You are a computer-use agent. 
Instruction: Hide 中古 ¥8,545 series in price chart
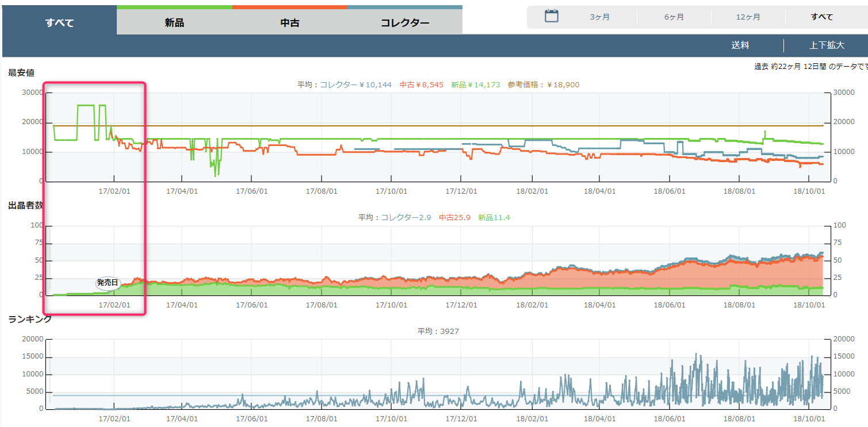tap(422, 85)
